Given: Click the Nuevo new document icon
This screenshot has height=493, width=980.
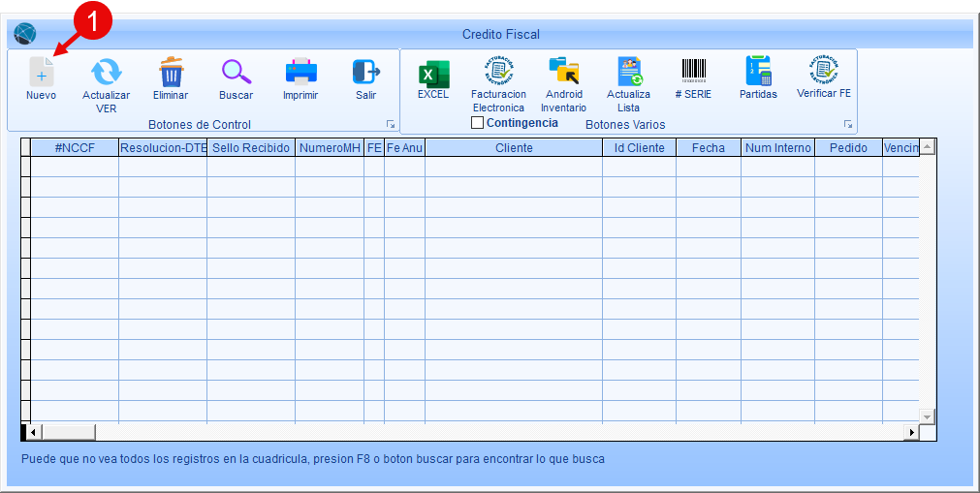Looking at the screenshot, I should click(41, 73).
